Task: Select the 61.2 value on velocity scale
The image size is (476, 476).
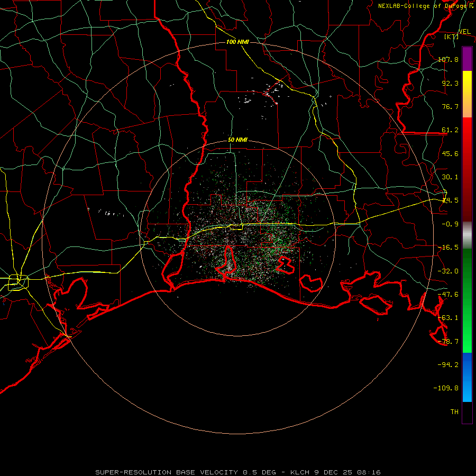Action: 450,130
